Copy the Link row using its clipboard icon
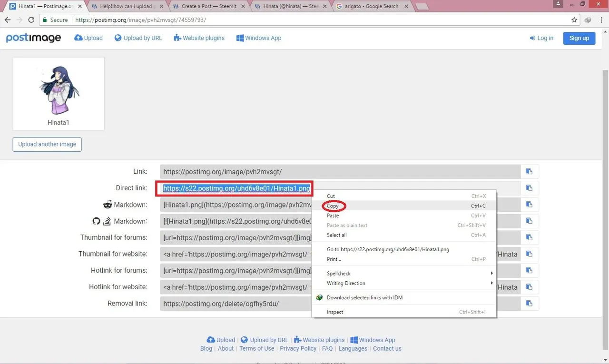The image size is (609, 364). coord(529,172)
